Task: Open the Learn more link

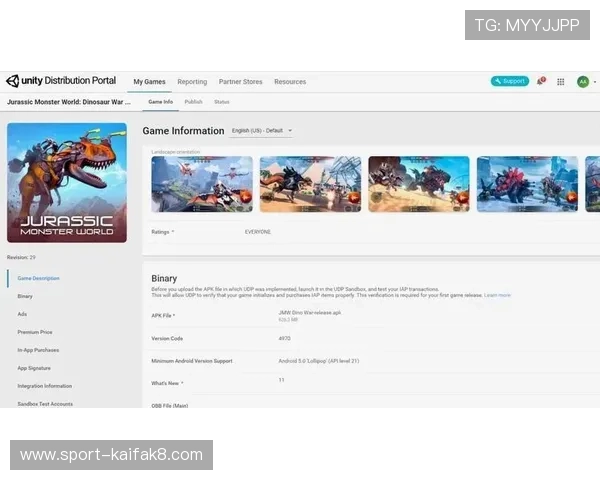Action: pos(497,295)
